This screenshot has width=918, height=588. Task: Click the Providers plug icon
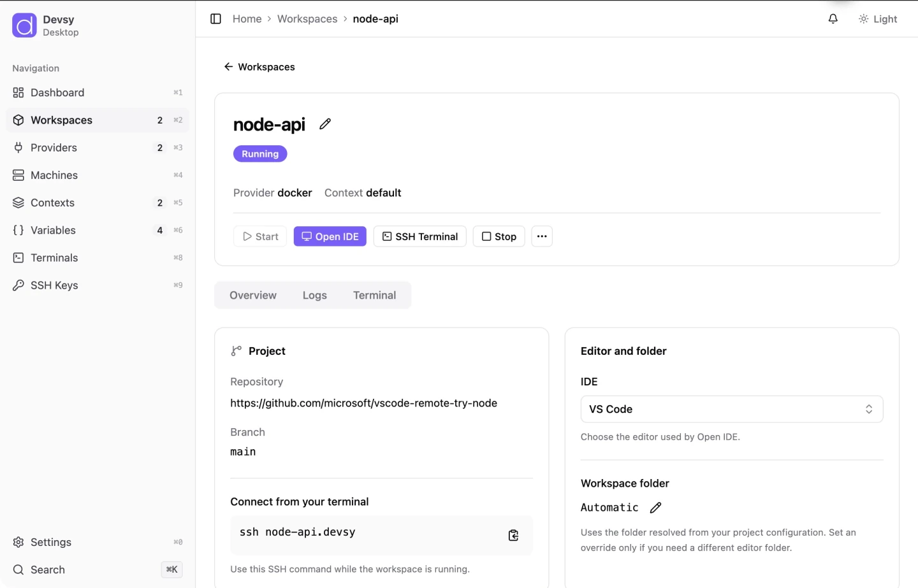pos(18,148)
